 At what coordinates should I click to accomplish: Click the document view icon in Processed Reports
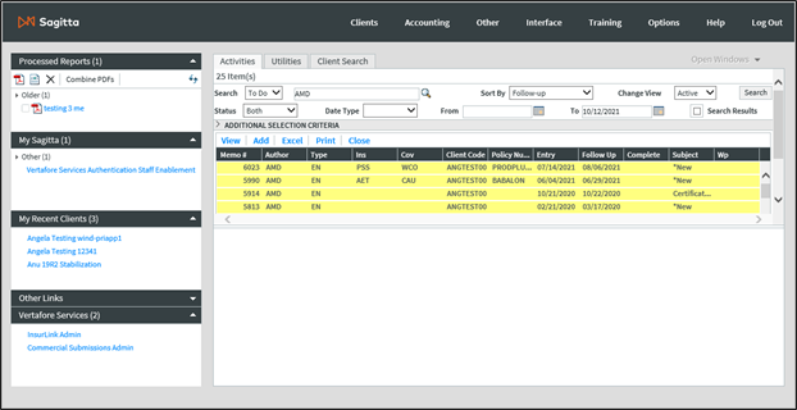coord(34,79)
